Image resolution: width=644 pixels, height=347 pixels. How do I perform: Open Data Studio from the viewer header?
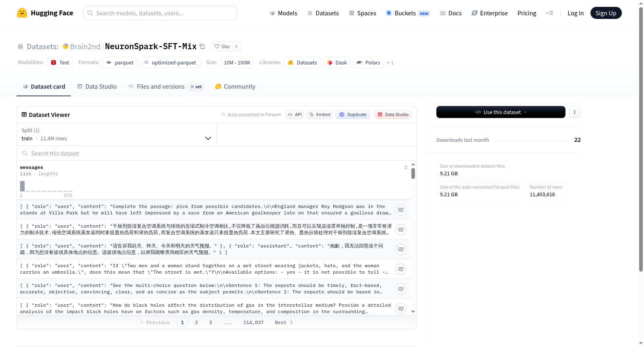pos(393,114)
